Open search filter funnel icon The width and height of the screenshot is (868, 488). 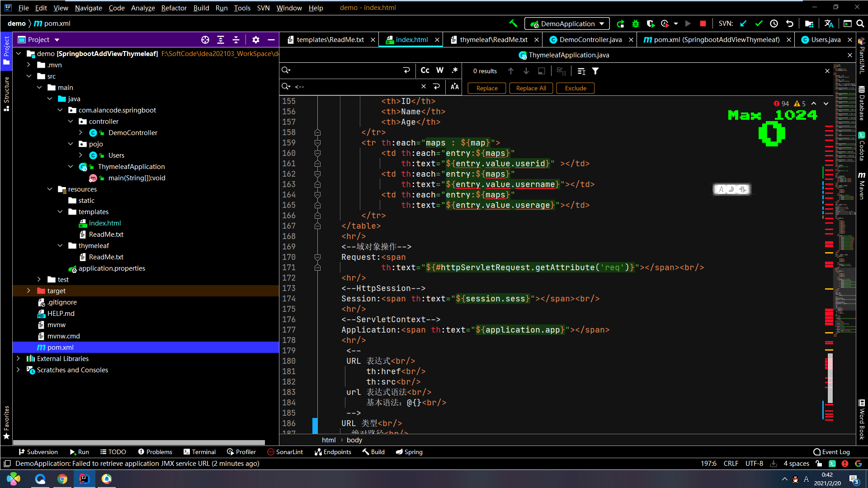click(595, 71)
